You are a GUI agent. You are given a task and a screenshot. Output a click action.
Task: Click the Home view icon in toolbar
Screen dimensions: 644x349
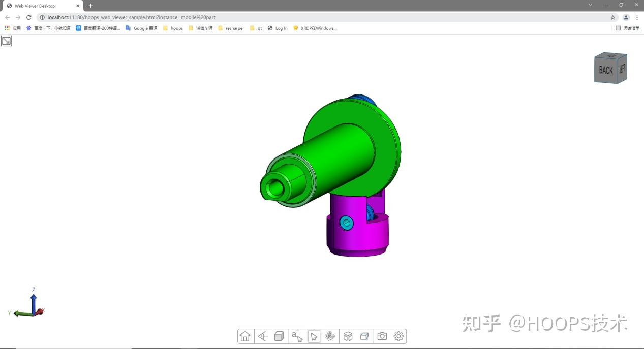246,336
